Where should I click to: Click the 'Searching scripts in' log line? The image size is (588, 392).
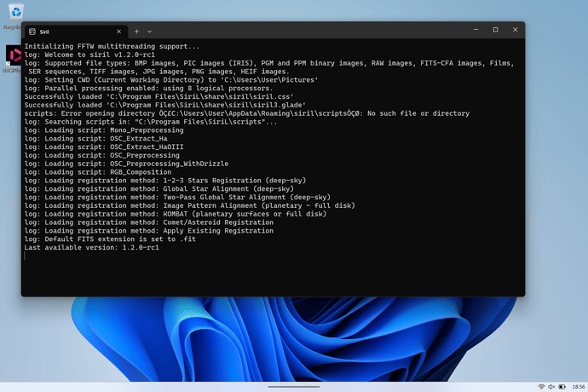(x=151, y=122)
